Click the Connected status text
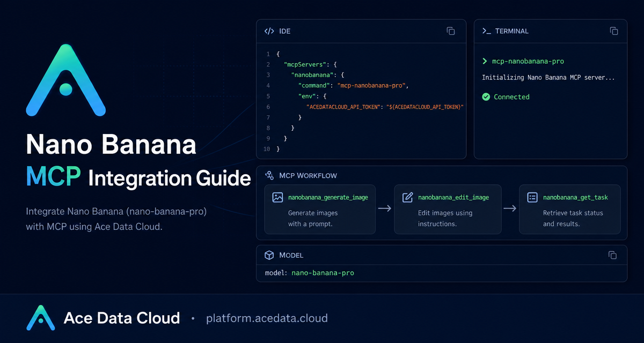This screenshot has height=343, width=644. coord(511,97)
